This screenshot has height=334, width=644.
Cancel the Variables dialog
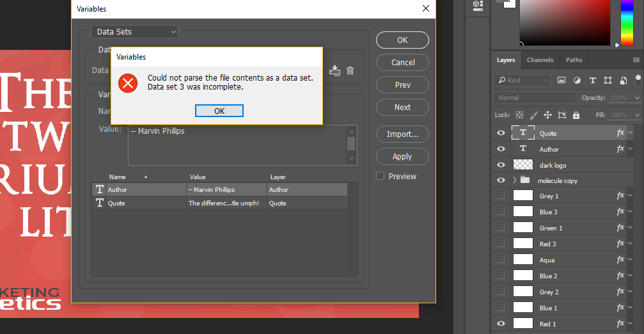402,63
